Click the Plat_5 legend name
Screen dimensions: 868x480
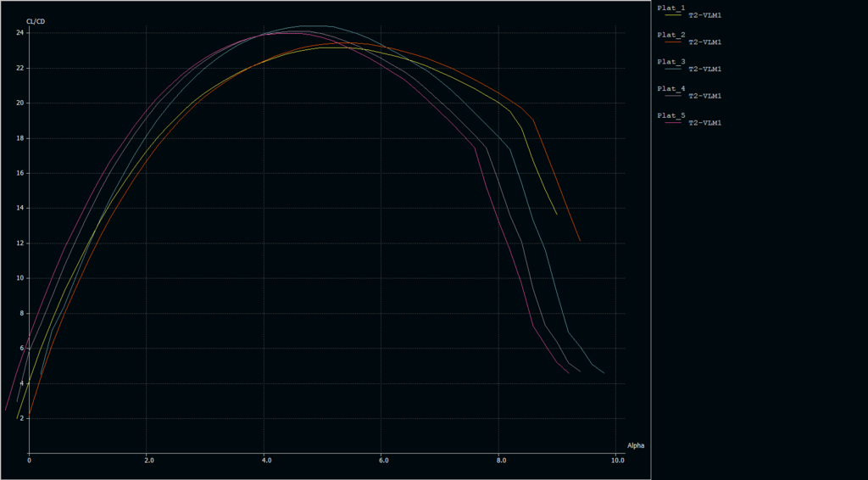coord(671,115)
